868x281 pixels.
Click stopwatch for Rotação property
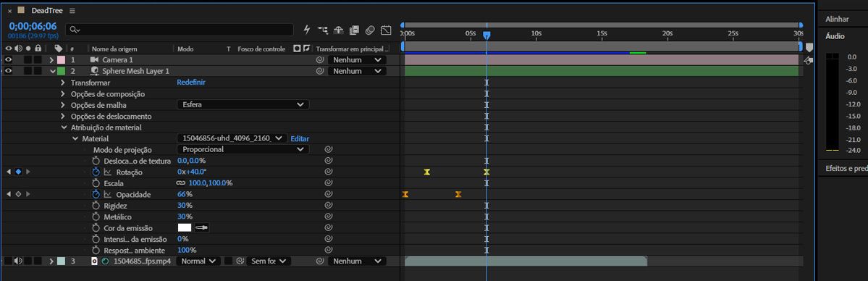pos(96,172)
